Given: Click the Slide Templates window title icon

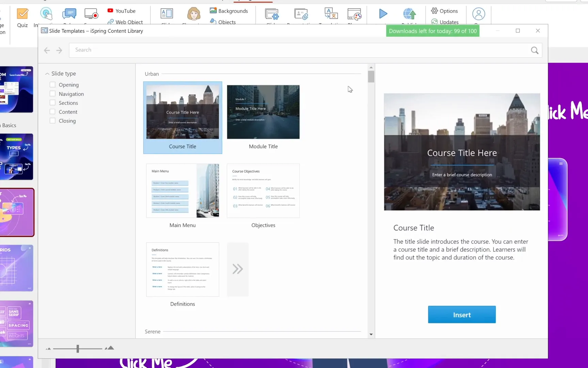Looking at the screenshot, I should (x=44, y=31).
